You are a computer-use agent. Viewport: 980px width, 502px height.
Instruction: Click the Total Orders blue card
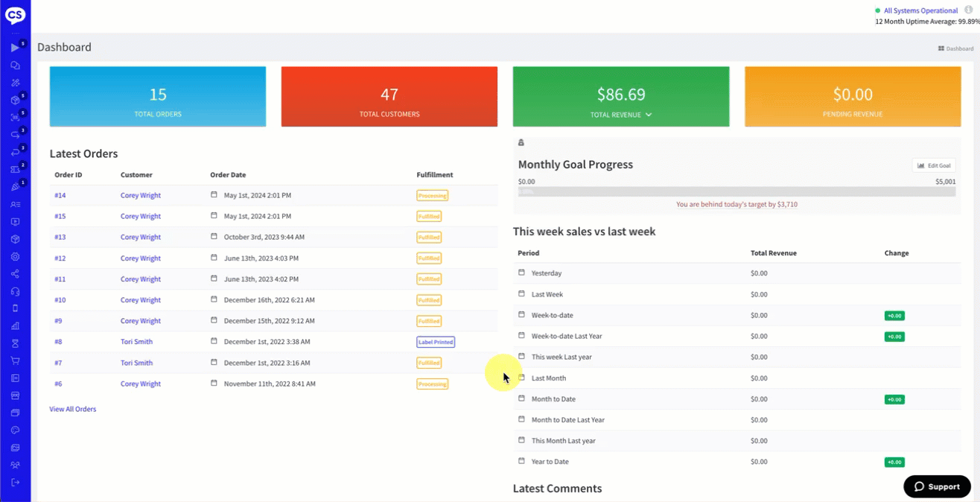click(x=157, y=97)
